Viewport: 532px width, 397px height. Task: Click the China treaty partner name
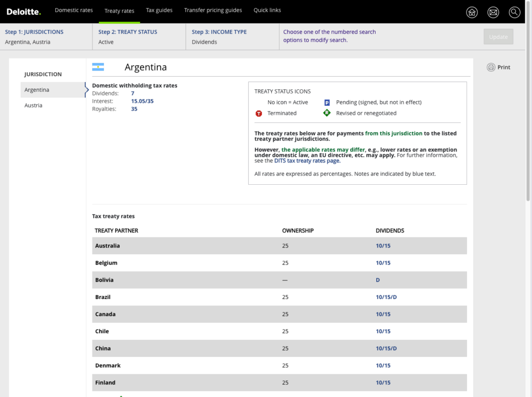pos(103,349)
